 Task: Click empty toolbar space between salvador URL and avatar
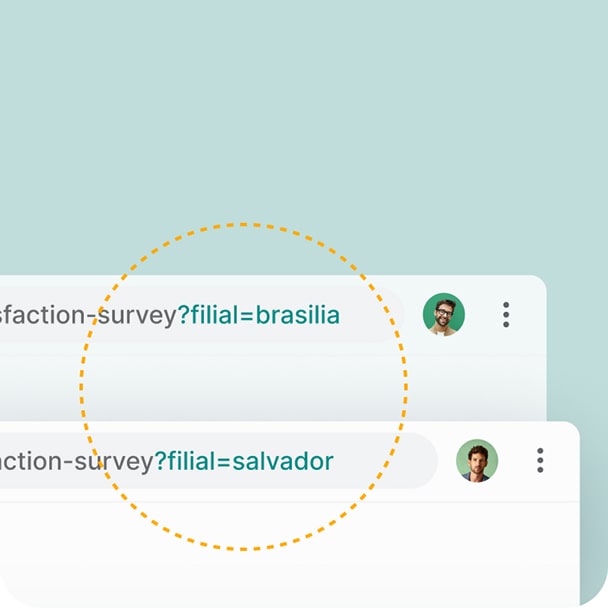point(447,461)
